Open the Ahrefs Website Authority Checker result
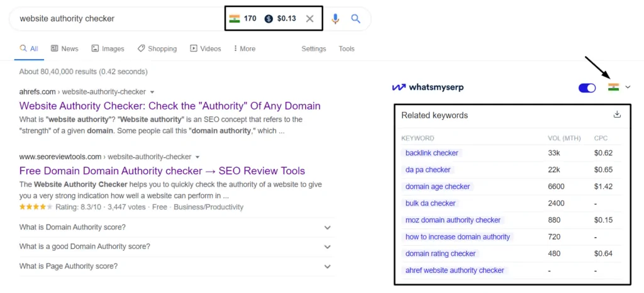This screenshot has height=293, width=644. (x=170, y=106)
